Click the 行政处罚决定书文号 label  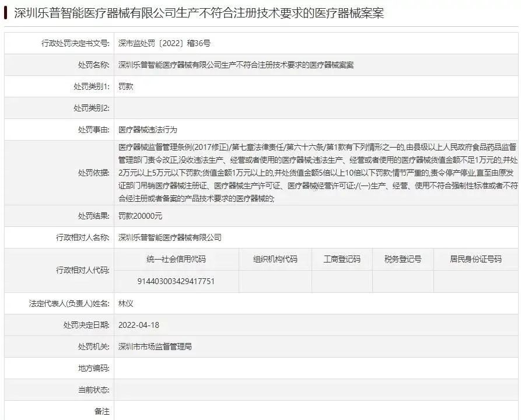point(75,43)
